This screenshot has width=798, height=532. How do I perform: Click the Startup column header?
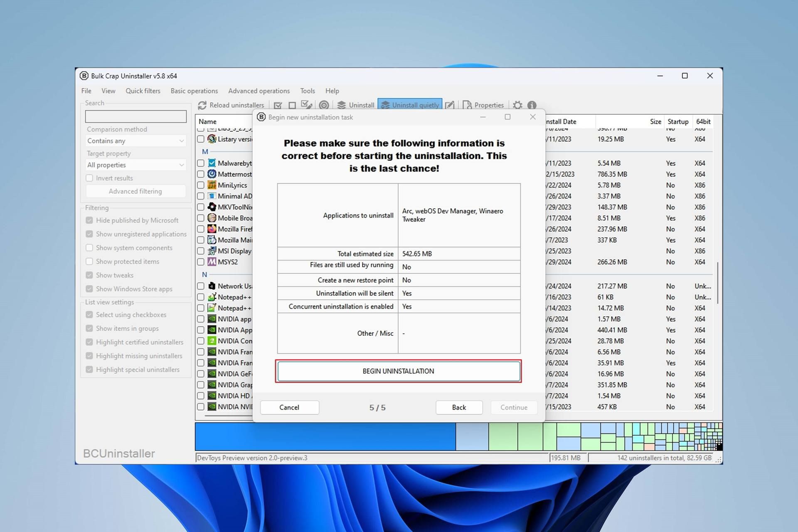point(678,121)
